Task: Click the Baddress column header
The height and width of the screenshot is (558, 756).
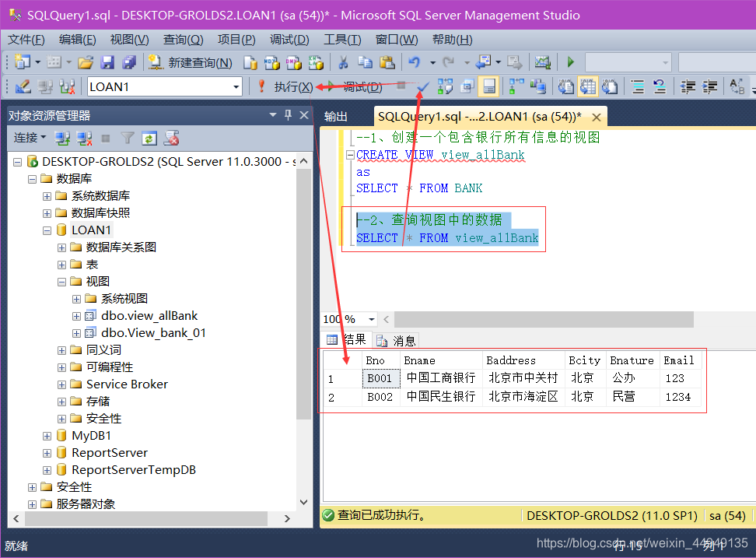Action: click(523, 360)
